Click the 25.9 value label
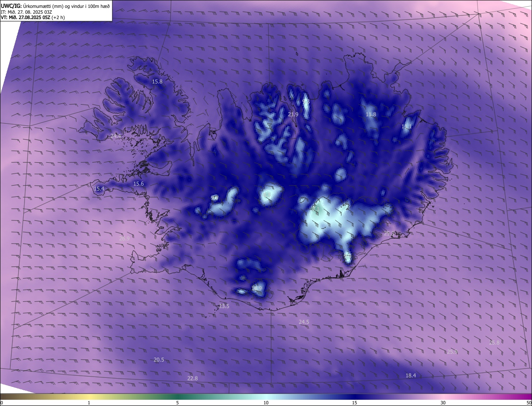 click(x=452, y=352)
